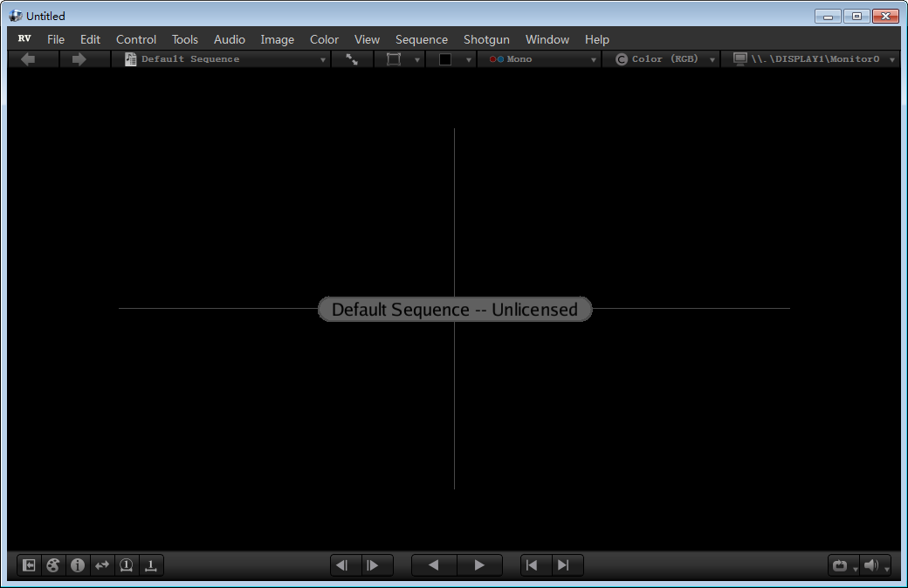Viewport: 908px width, 588px height.
Task: Open the Window menu
Action: tap(547, 39)
